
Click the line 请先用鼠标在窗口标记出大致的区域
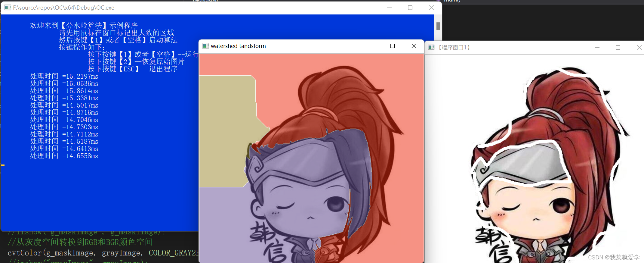(x=116, y=33)
